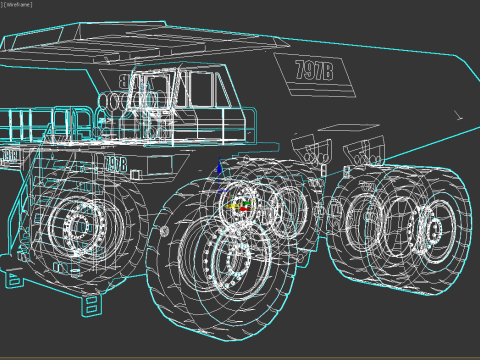Click the 797B label on the dump body
The width and height of the screenshot is (480, 360).
(314, 70)
